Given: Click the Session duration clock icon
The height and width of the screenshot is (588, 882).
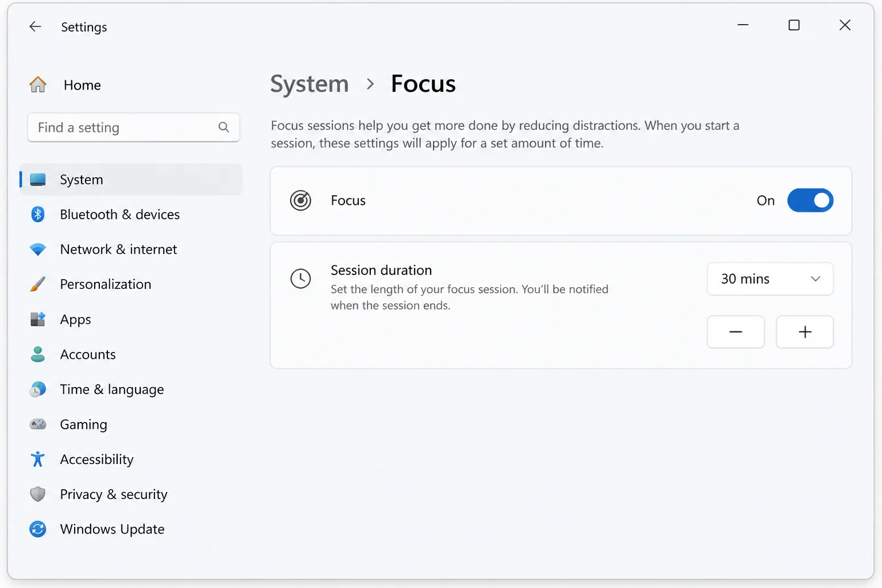Looking at the screenshot, I should pyautogui.click(x=300, y=278).
